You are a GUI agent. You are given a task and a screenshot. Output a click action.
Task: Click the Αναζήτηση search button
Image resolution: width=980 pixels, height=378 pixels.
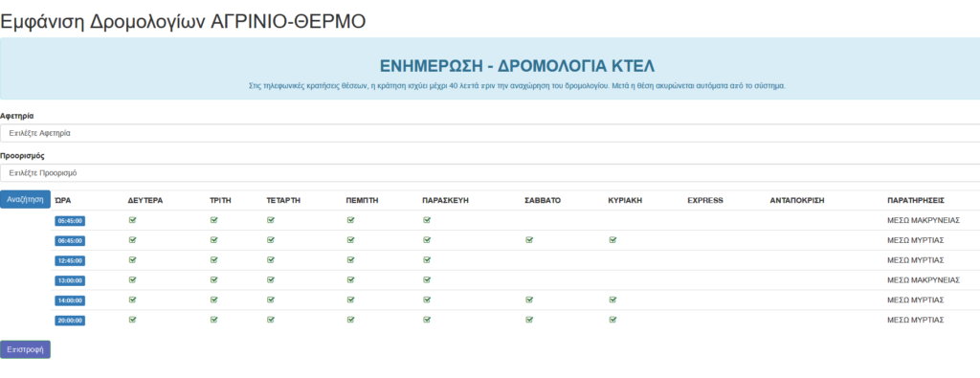[x=25, y=199]
